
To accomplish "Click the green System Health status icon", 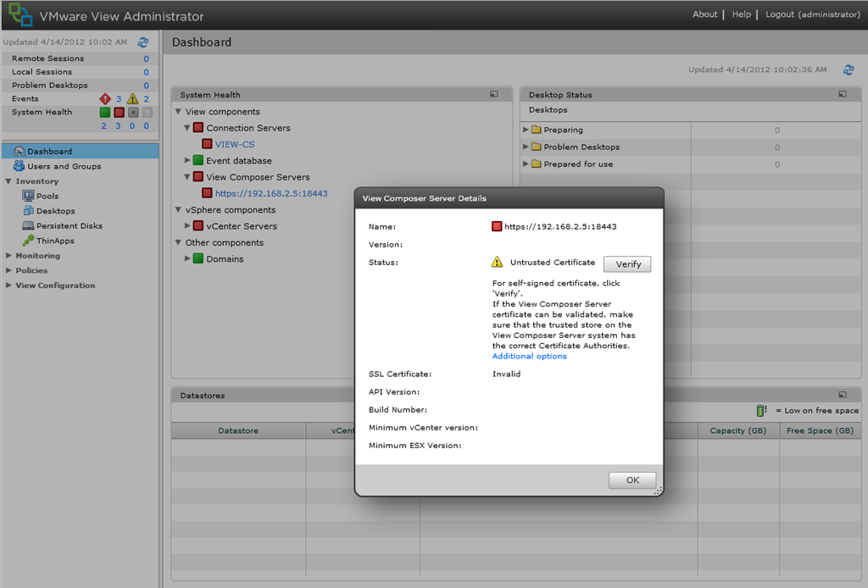I will pos(104,113).
